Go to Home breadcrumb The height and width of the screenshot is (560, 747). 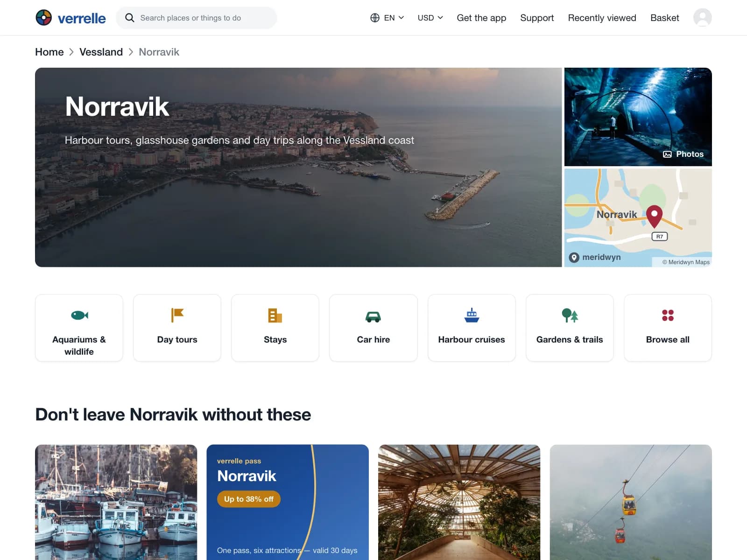(x=49, y=52)
